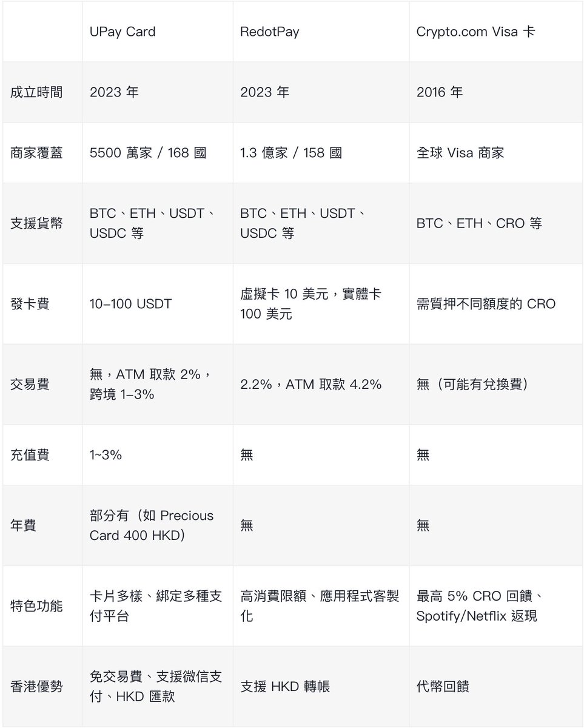584x728 pixels.
Task: Select the 1~3% top-up fee cell
Action: click(x=106, y=454)
